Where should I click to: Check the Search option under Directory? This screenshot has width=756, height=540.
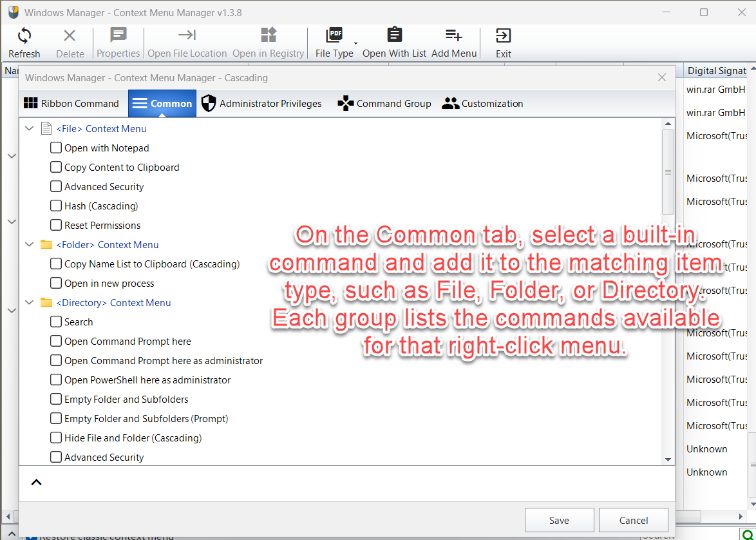click(56, 322)
